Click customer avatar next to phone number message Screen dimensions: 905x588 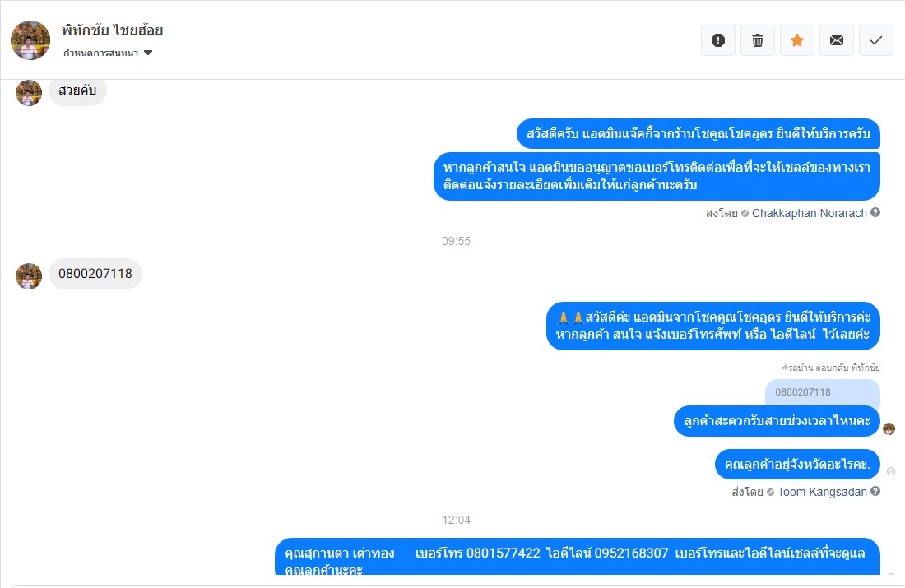point(29,276)
